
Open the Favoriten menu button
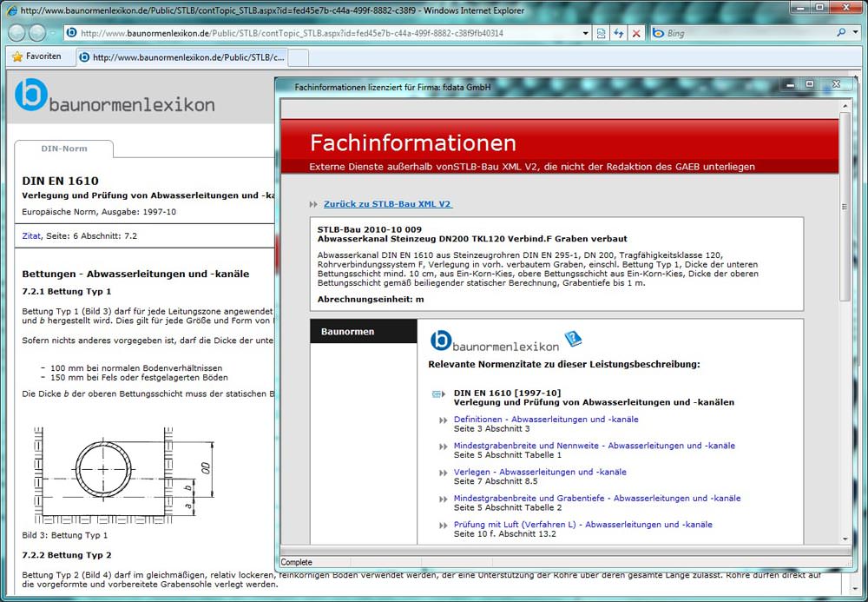click(x=36, y=56)
